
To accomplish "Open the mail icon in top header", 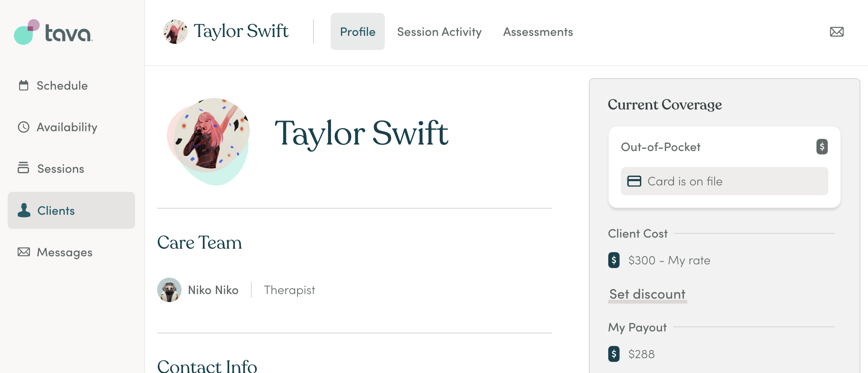I will (837, 32).
